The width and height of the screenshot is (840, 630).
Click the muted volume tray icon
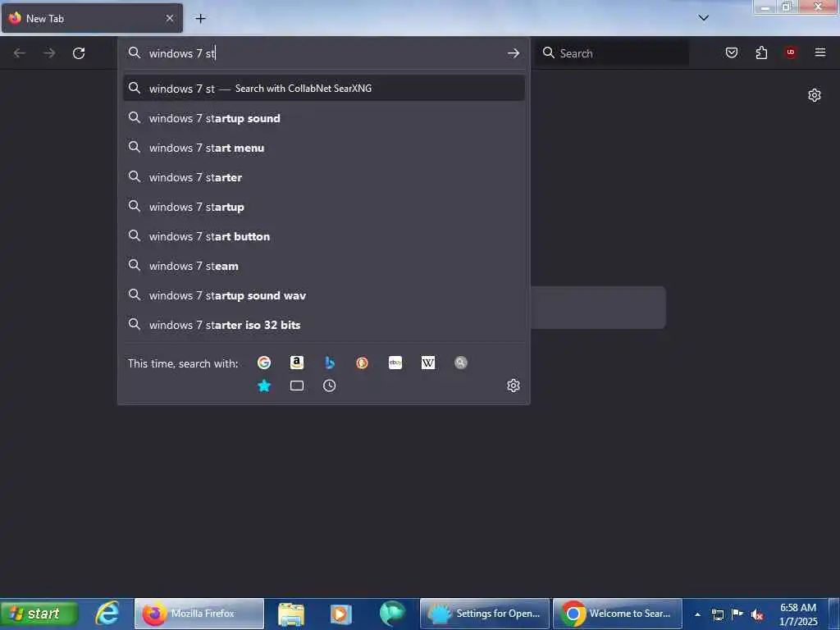(756, 614)
